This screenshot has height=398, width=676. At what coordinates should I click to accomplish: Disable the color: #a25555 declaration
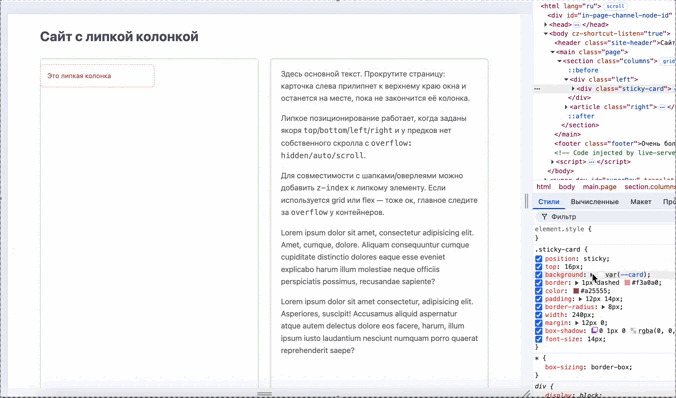click(538, 291)
